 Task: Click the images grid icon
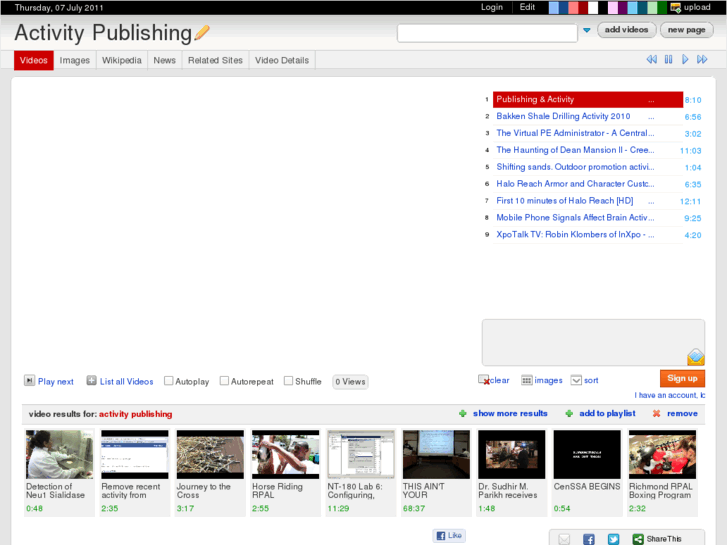click(x=527, y=380)
